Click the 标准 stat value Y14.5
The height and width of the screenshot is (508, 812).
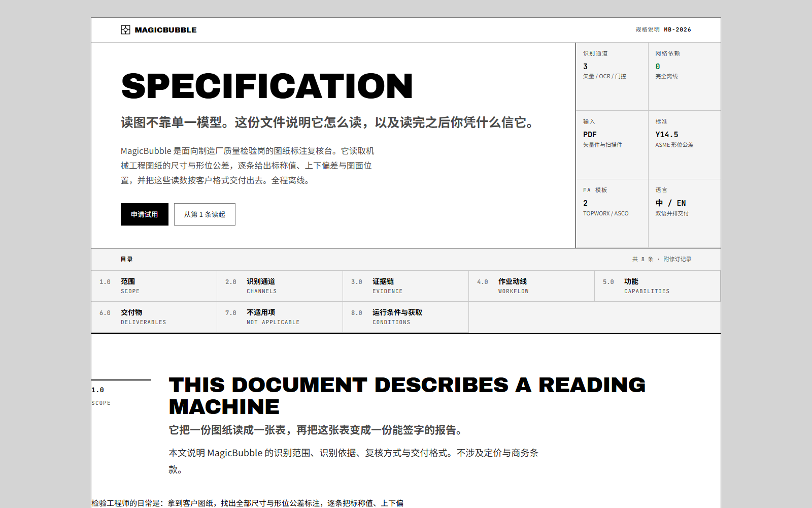tap(667, 135)
